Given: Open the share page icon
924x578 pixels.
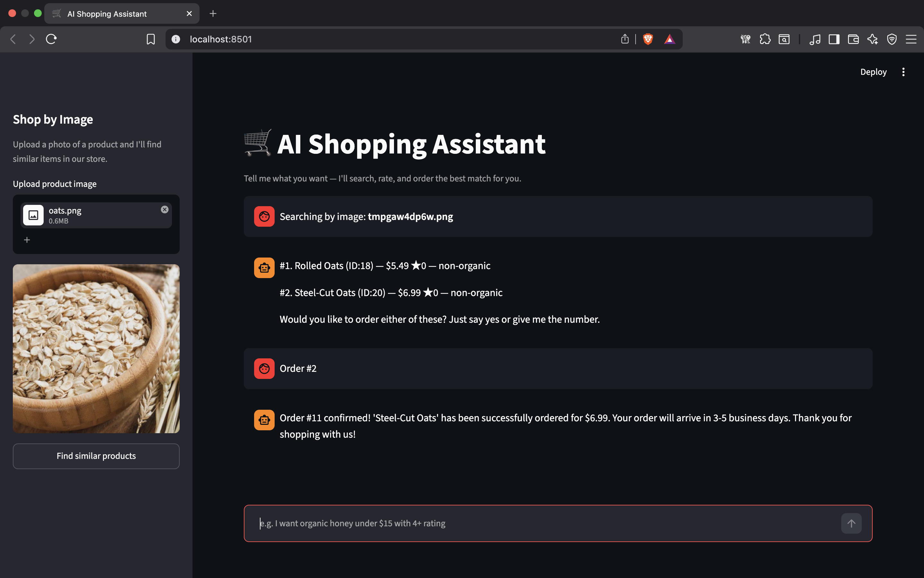Looking at the screenshot, I should coord(625,39).
